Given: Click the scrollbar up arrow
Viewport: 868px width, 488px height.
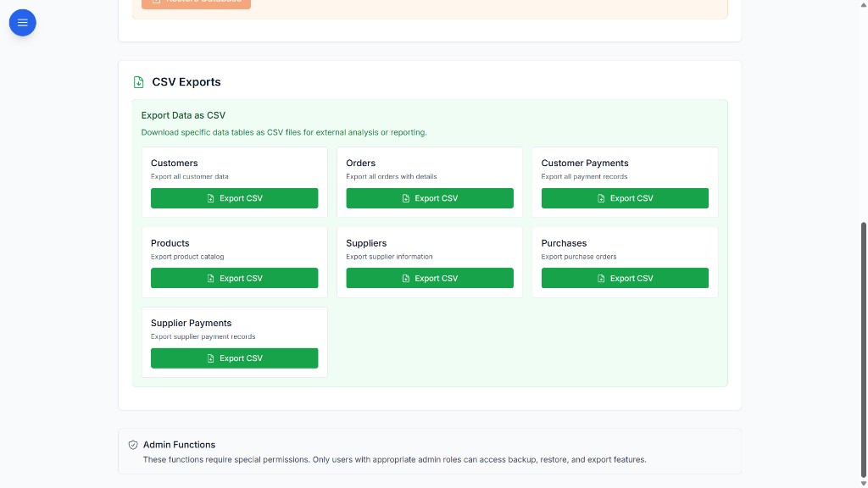Looking at the screenshot, I should point(863,4).
